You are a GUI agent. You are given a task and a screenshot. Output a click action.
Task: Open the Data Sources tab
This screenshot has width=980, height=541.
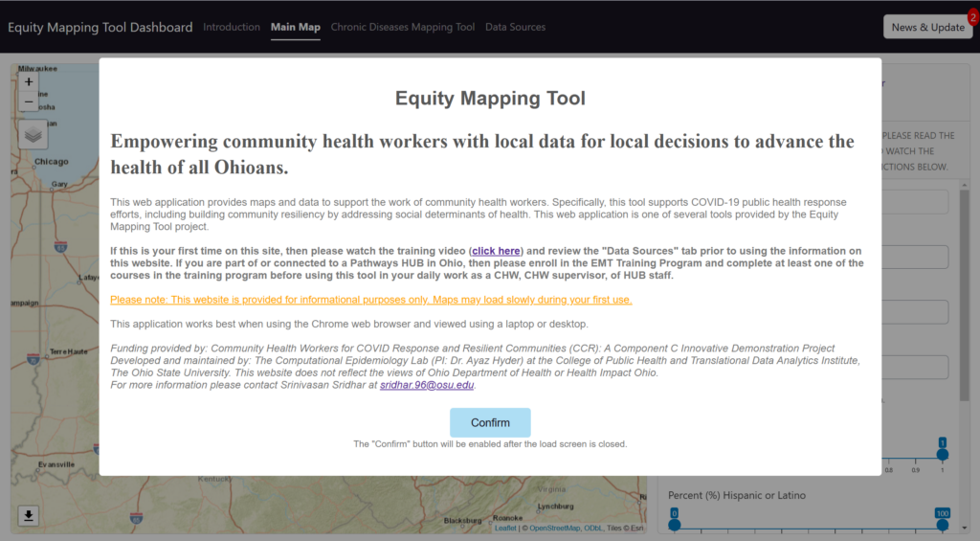[515, 27]
